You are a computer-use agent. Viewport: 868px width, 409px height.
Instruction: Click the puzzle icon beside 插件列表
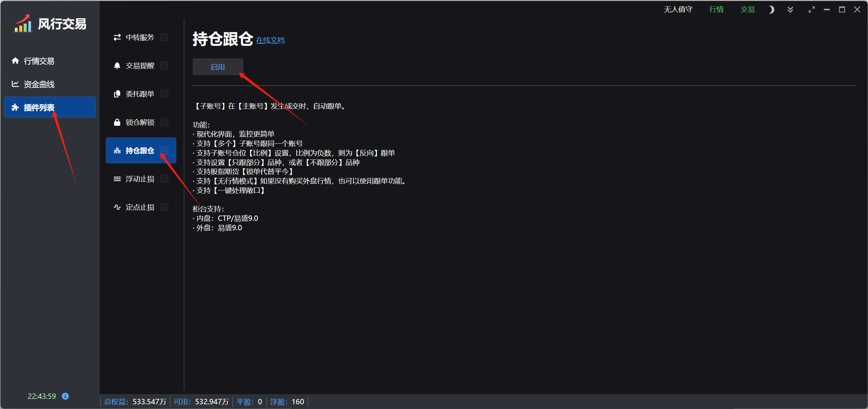(15, 107)
